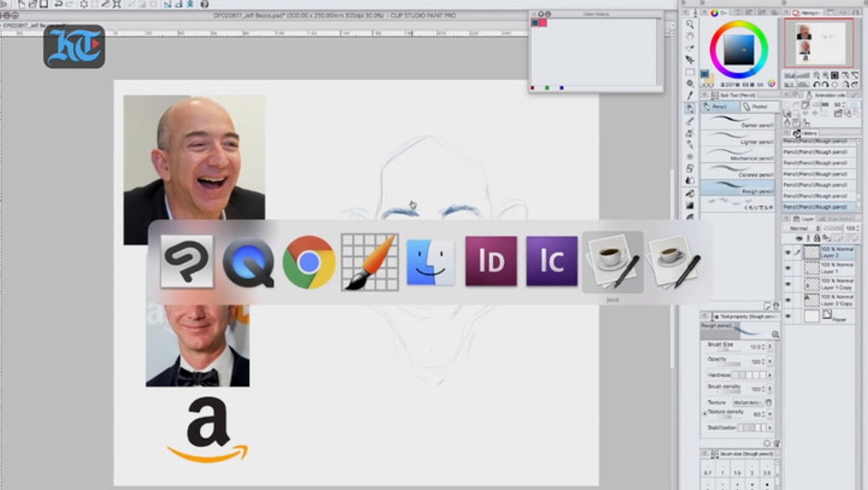The image size is (868, 490).
Task: Delete sub tool with trash icon
Action: (776, 306)
